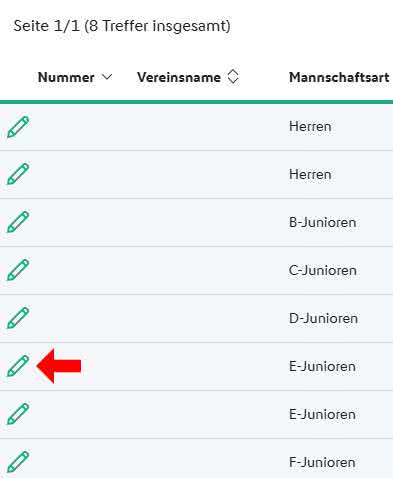Click the red arrow annotation
The width and height of the screenshot is (393, 478).
point(59,366)
